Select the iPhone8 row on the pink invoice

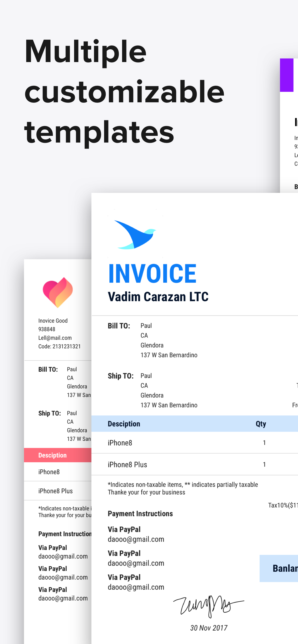coord(58,472)
